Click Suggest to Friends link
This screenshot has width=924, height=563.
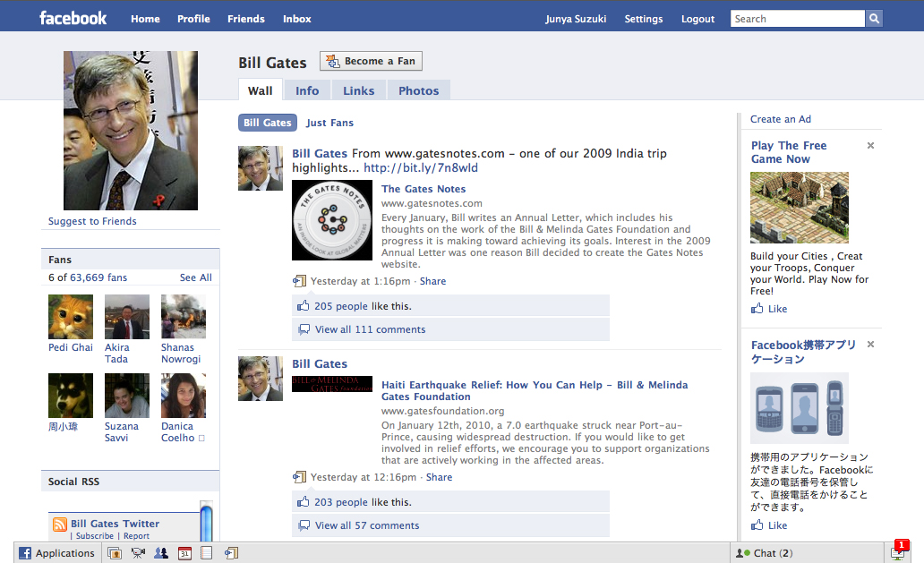pos(92,221)
